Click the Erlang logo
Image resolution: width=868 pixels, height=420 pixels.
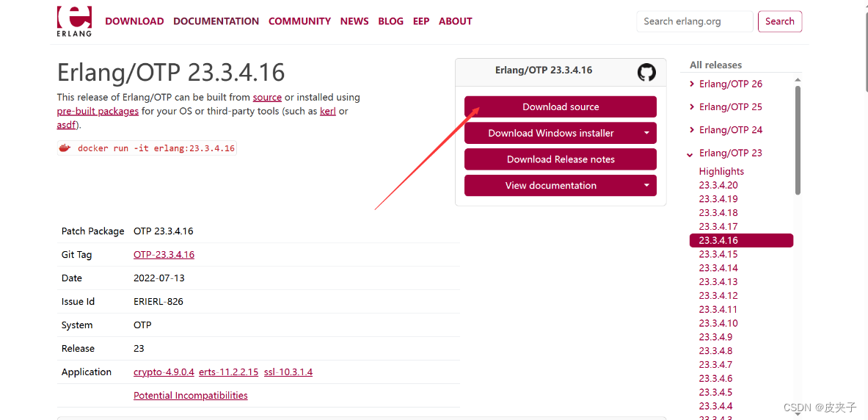(x=74, y=21)
